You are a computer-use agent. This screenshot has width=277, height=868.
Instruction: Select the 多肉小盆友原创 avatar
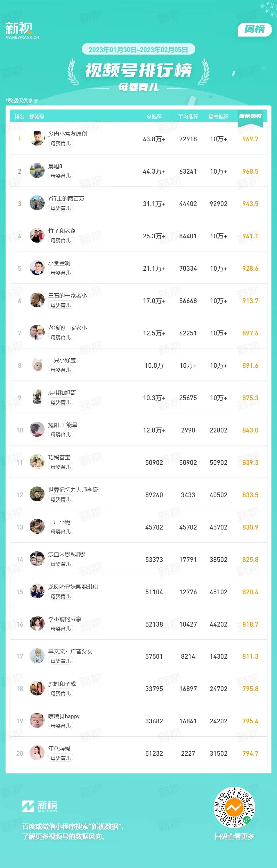coord(37,139)
